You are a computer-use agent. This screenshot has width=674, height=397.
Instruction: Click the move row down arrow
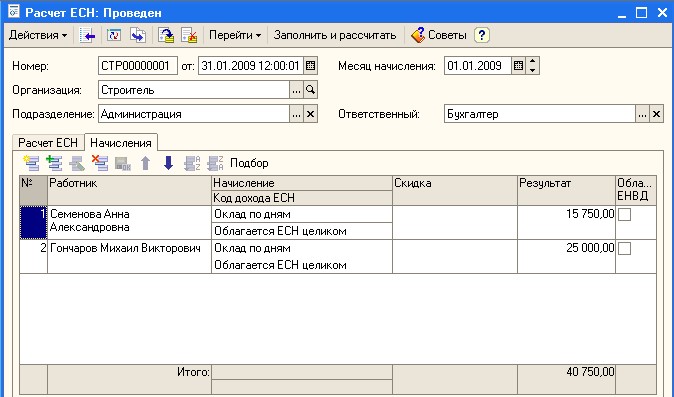pos(168,163)
